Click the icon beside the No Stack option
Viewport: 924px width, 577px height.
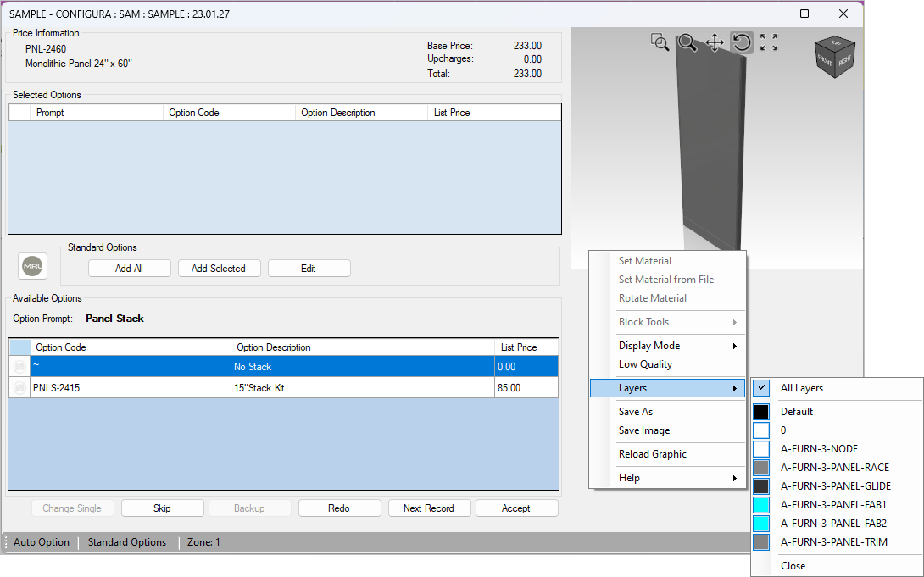click(x=19, y=366)
